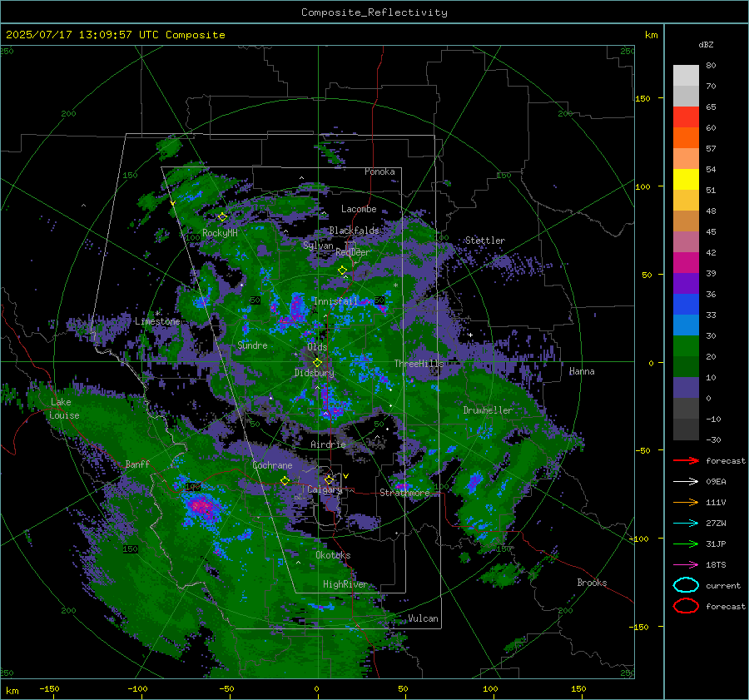Click the -30 dBZ scale value
The height and width of the screenshot is (700, 749).
[713, 439]
